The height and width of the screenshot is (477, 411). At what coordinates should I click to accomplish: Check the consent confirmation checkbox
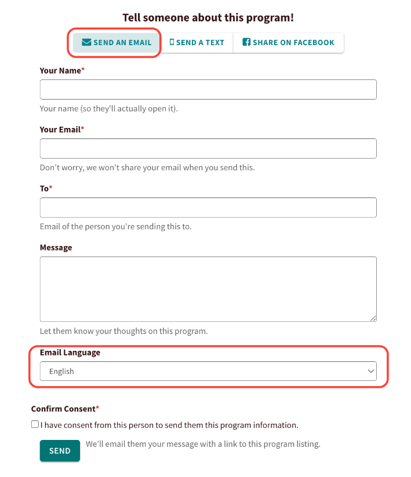coord(35,424)
